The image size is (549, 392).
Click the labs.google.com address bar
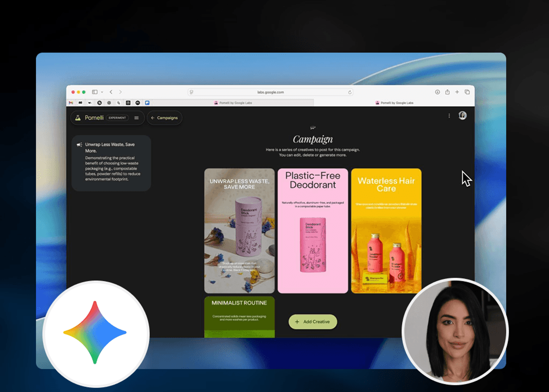pos(270,92)
